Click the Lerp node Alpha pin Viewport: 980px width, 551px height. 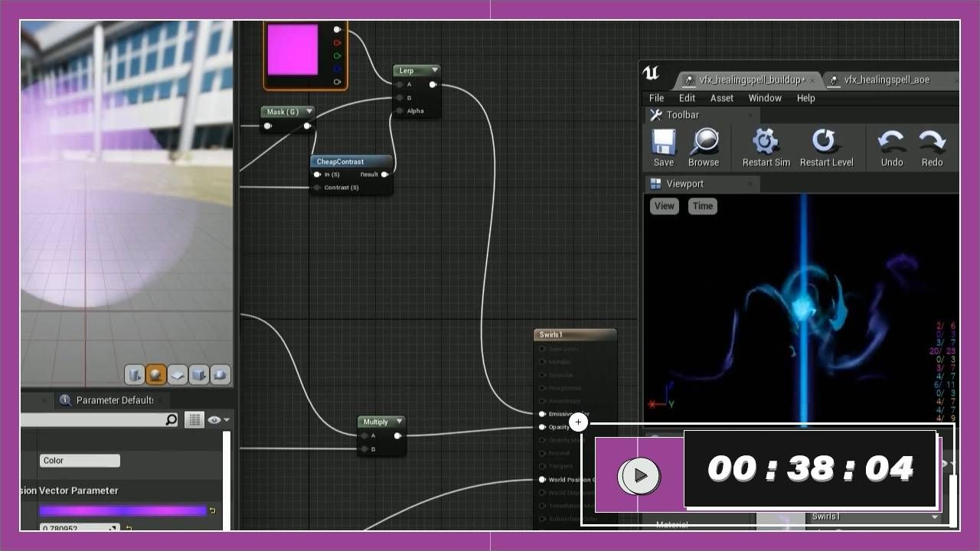(400, 111)
